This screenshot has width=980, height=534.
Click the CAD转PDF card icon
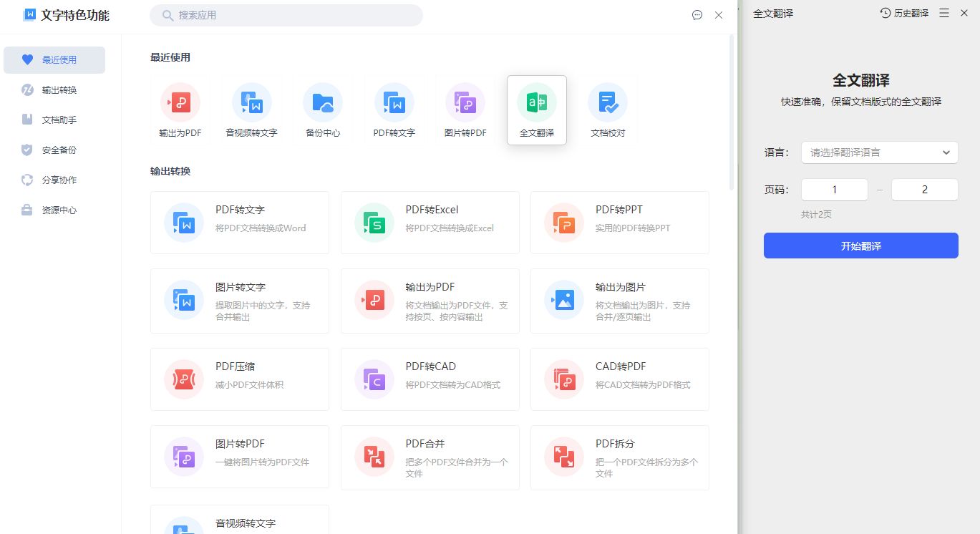(564, 379)
